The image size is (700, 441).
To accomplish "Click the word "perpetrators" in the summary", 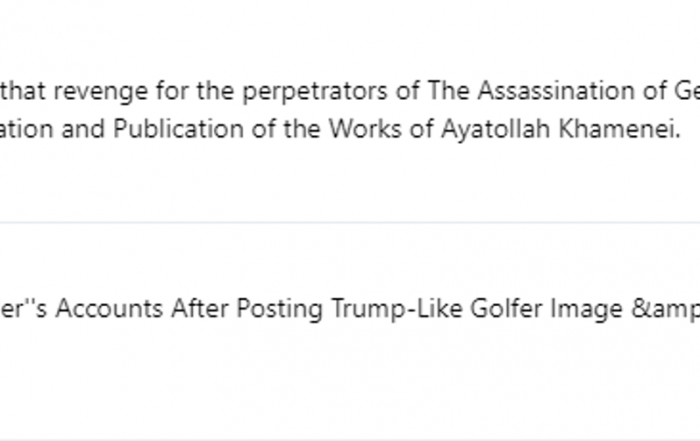I will [x=315, y=92].
